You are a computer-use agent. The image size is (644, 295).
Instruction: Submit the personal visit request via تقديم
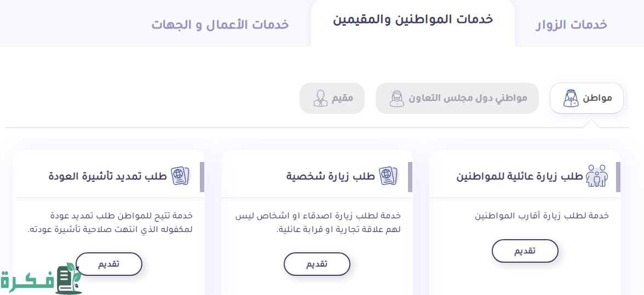click(317, 264)
